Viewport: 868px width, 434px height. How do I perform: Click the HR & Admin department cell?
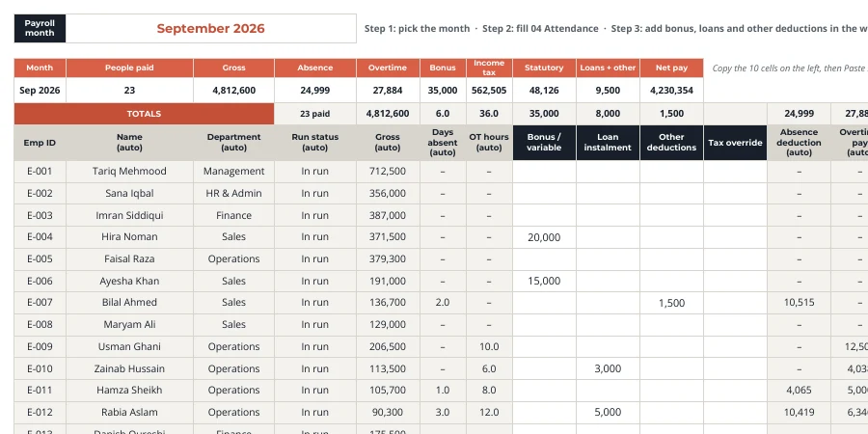(x=233, y=194)
